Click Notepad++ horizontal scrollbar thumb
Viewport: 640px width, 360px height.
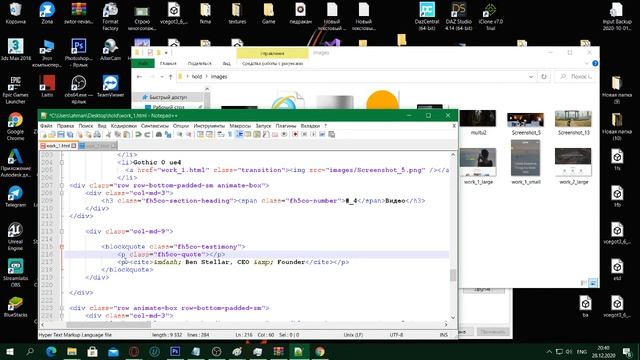[109, 324]
